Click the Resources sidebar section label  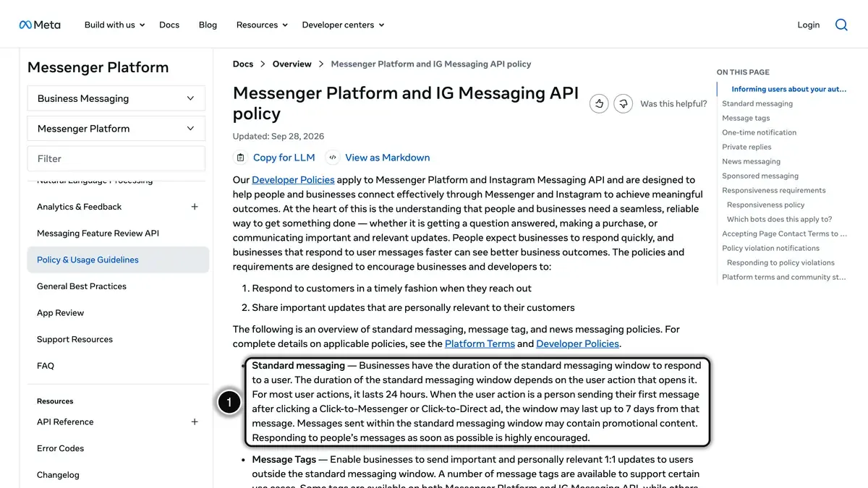tap(55, 401)
